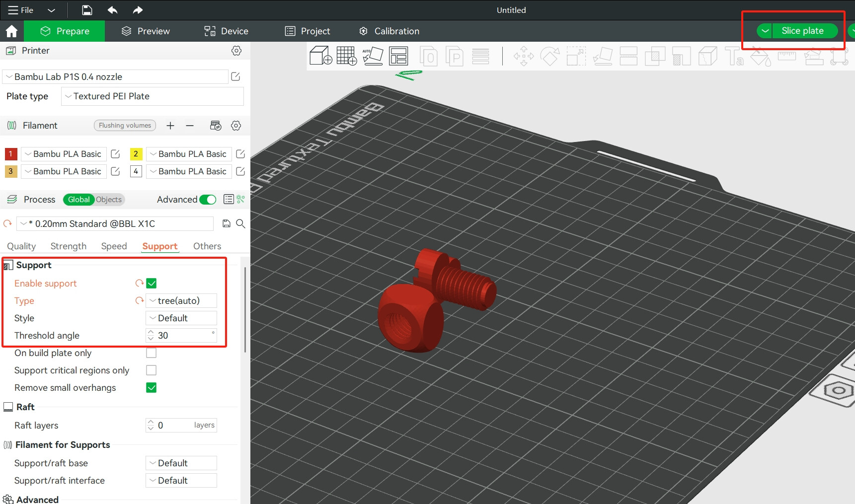Check Support critical regions only
855x504 pixels.
tap(152, 370)
